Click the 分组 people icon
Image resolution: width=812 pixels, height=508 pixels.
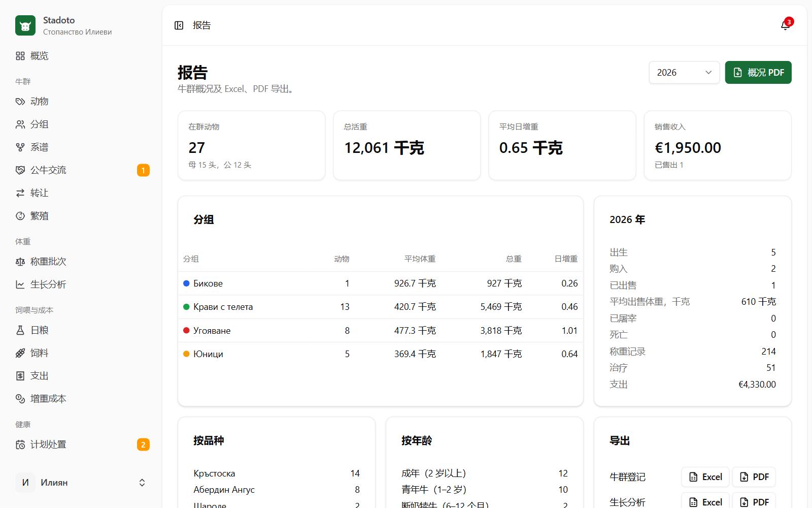[x=20, y=124]
